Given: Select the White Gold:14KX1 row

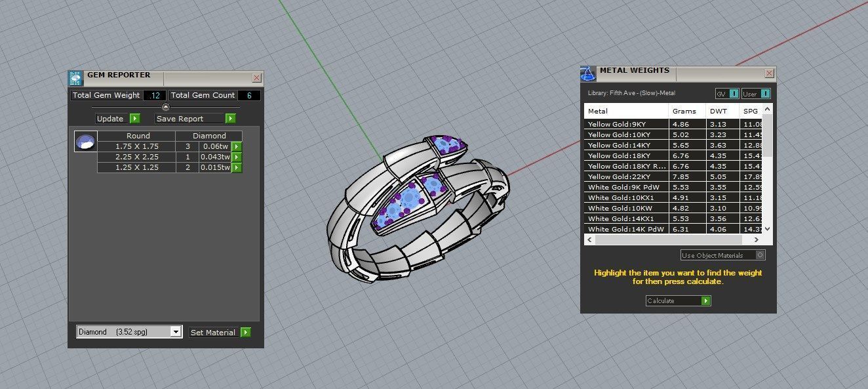Looking at the screenshot, I should tap(674, 218).
